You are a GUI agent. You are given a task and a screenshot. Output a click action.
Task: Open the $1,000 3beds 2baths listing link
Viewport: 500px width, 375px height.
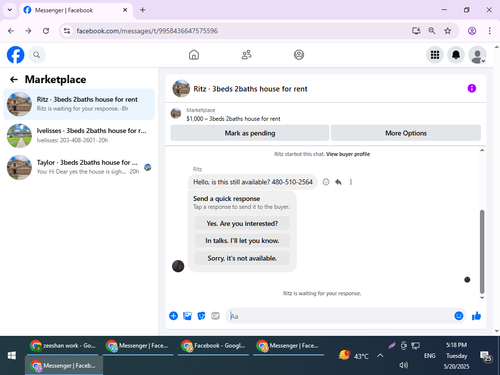pyautogui.click(x=233, y=119)
